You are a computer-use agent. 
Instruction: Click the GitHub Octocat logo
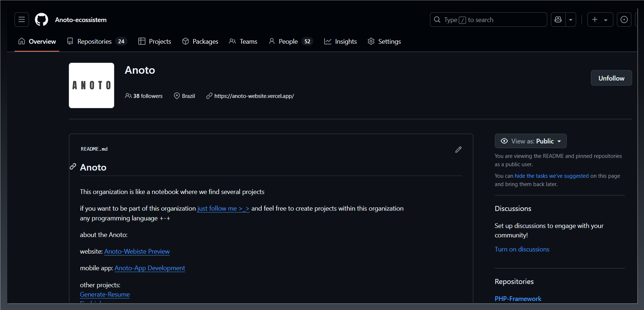point(42,20)
